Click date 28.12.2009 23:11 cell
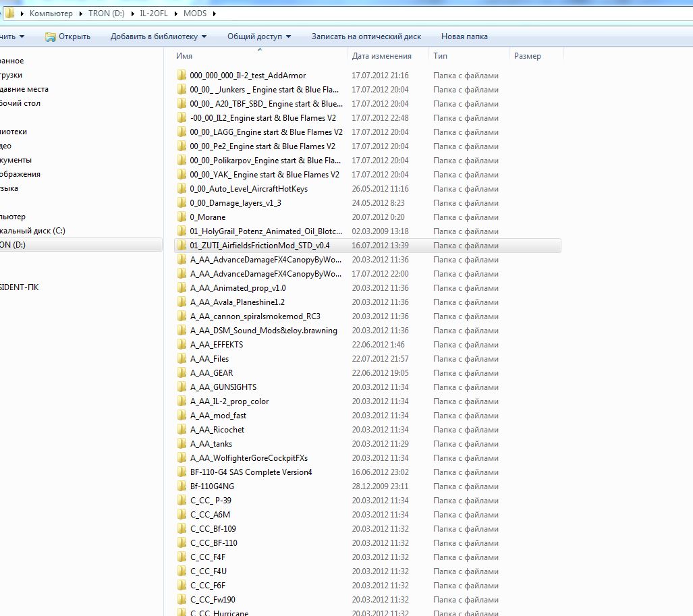Viewport: 693px width, 616px height. click(x=380, y=486)
